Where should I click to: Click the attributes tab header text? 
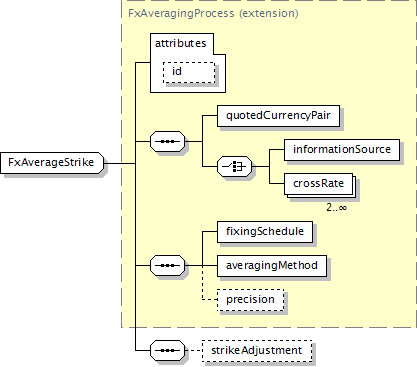pyautogui.click(x=180, y=43)
